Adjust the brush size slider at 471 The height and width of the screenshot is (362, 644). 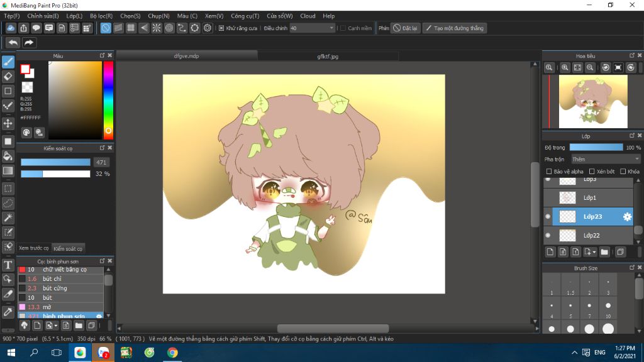(x=55, y=162)
